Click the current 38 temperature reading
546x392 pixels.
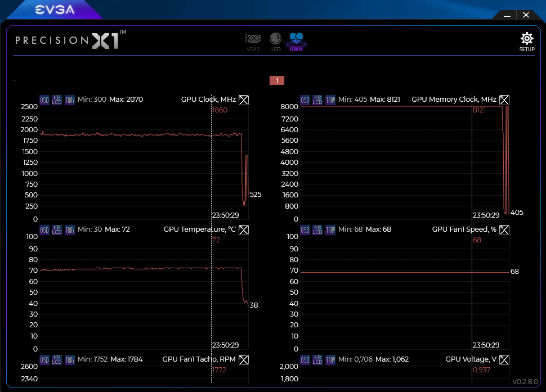point(254,305)
